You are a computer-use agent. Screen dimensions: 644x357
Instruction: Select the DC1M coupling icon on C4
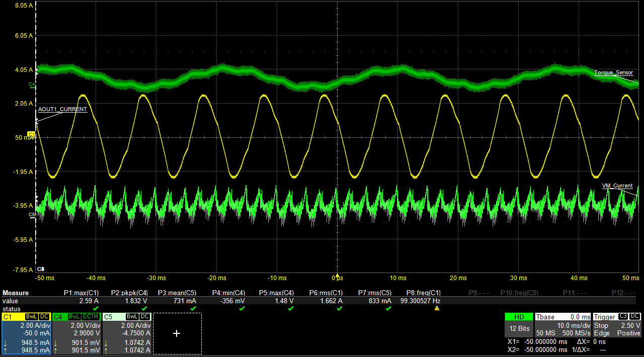point(91,316)
